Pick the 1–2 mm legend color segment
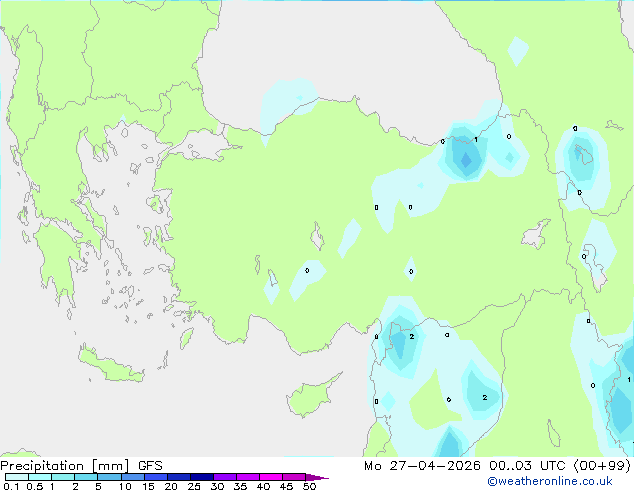634x490 pixels. click(63, 477)
